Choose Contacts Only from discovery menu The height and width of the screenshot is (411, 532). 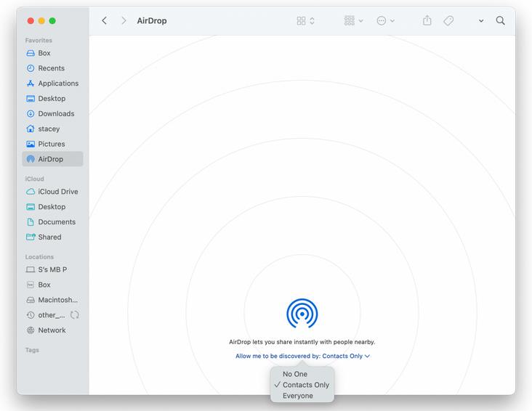(302, 385)
